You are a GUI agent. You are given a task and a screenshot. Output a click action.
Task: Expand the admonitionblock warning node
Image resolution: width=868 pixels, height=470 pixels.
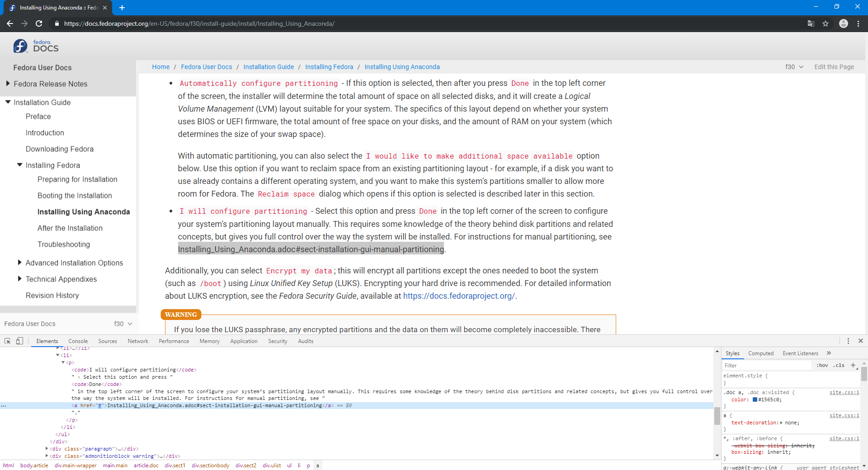point(47,456)
